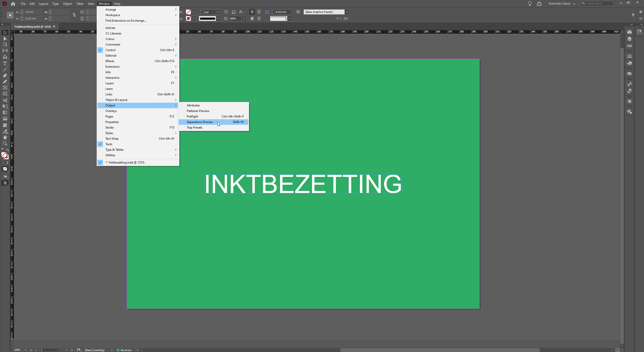The height and width of the screenshot is (352, 644).
Task: Click the Adobe Stock search field
Action: coord(597,3)
